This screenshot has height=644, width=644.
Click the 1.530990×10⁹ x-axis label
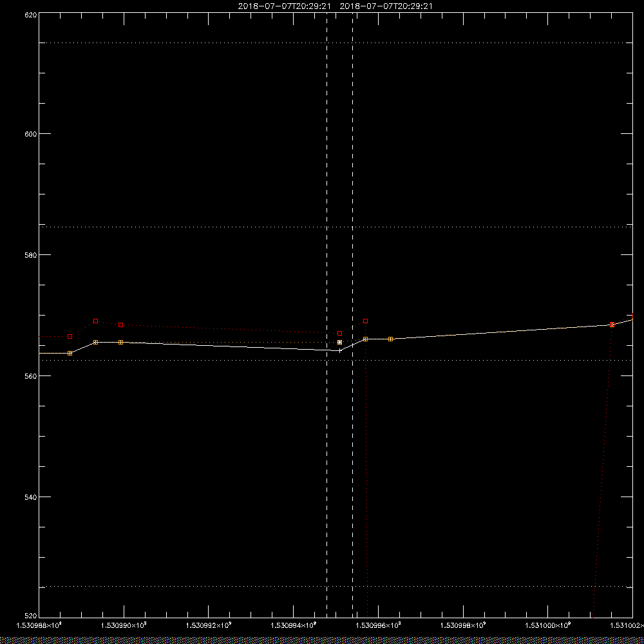coord(124,625)
